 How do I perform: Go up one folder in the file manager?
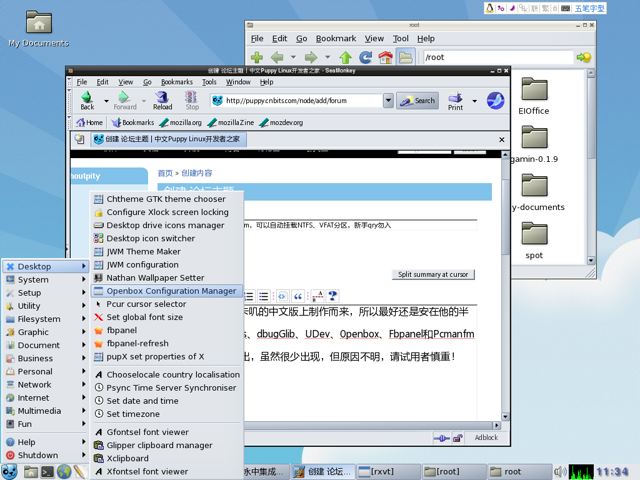(345, 58)
